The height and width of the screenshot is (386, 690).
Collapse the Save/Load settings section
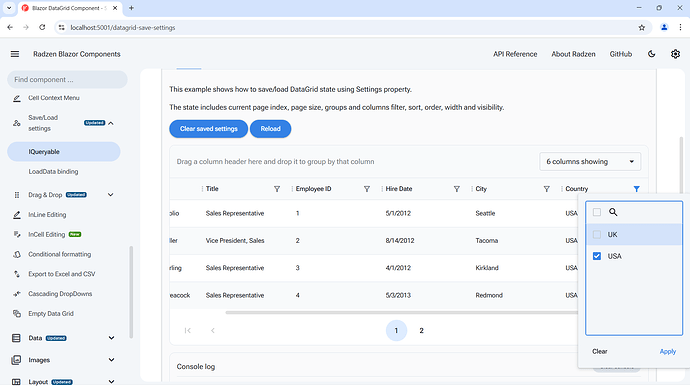tap(110, 123)
